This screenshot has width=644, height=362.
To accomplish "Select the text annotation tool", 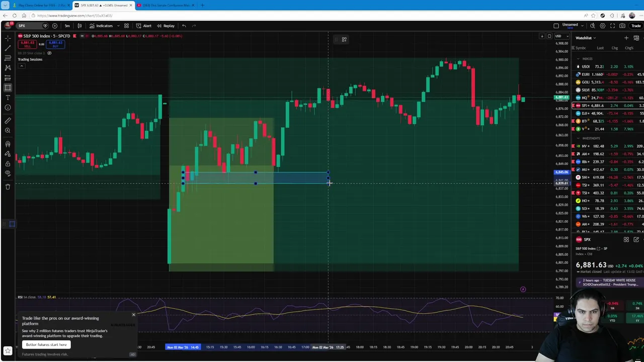I will tap(8, 98).
